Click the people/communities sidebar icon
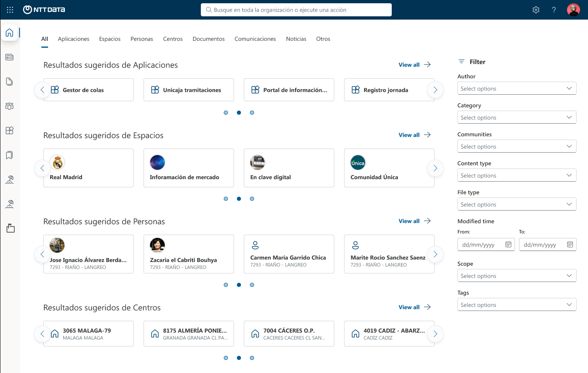The image size is (588, 373). coord(9,106)
